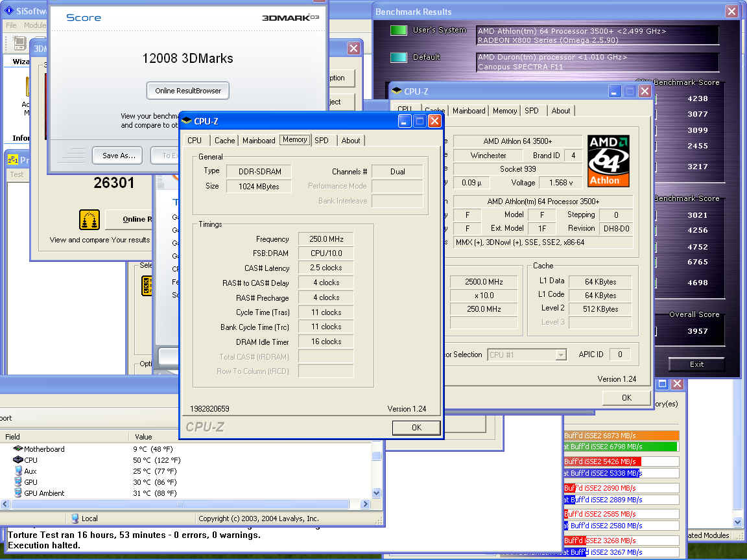Click OK in the front CPU-Z window
This screenshot has height=560, width=747.
[x=416, y=428]
